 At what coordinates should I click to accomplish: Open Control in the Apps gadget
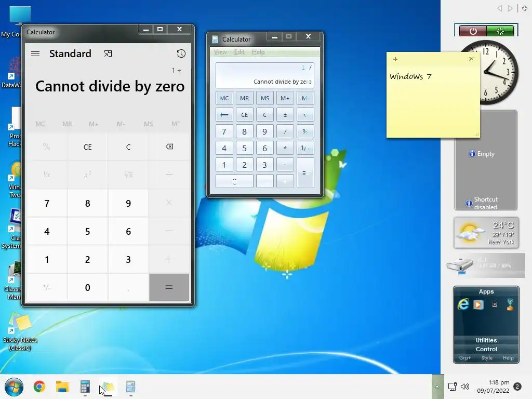(x=486, y=349)
